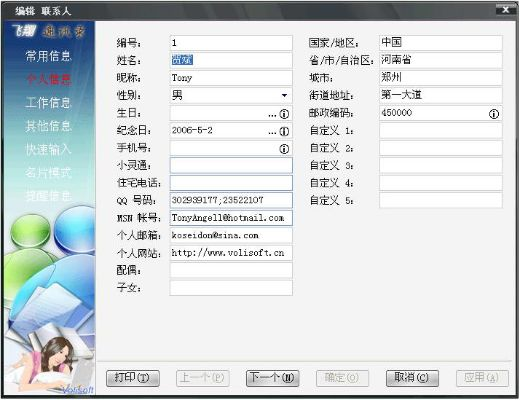Click the info icon in 纪念日 field
Viewport: 520px width, 400px height.
point(284,132)
